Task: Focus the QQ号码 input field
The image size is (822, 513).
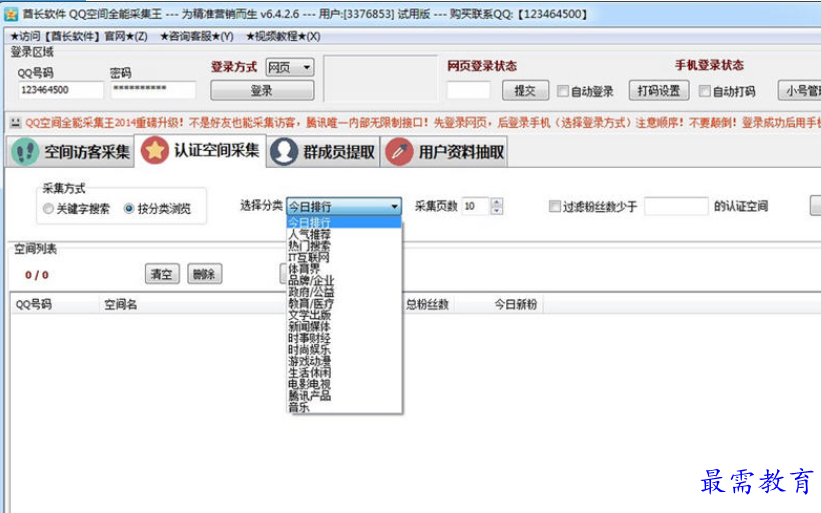Action: (x=61, y=90)
